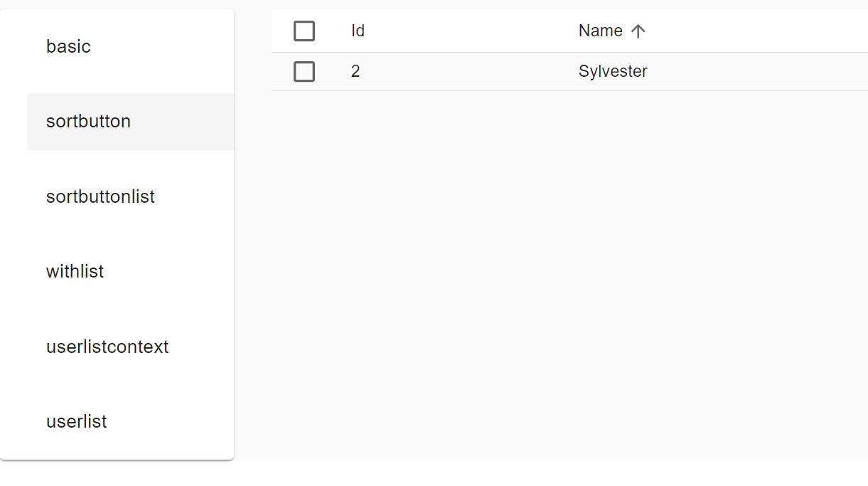Click the Id value 2 in the row
The image size is (868, 486).
click(355, 71)
